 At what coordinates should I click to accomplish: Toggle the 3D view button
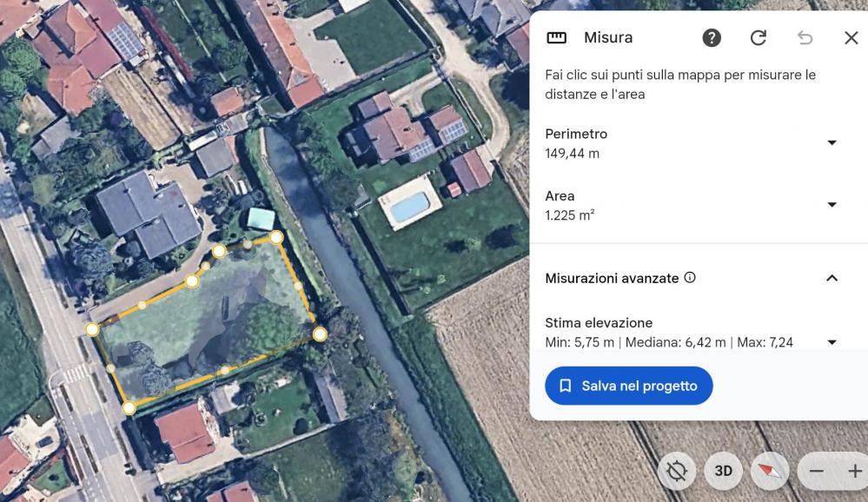723,471
